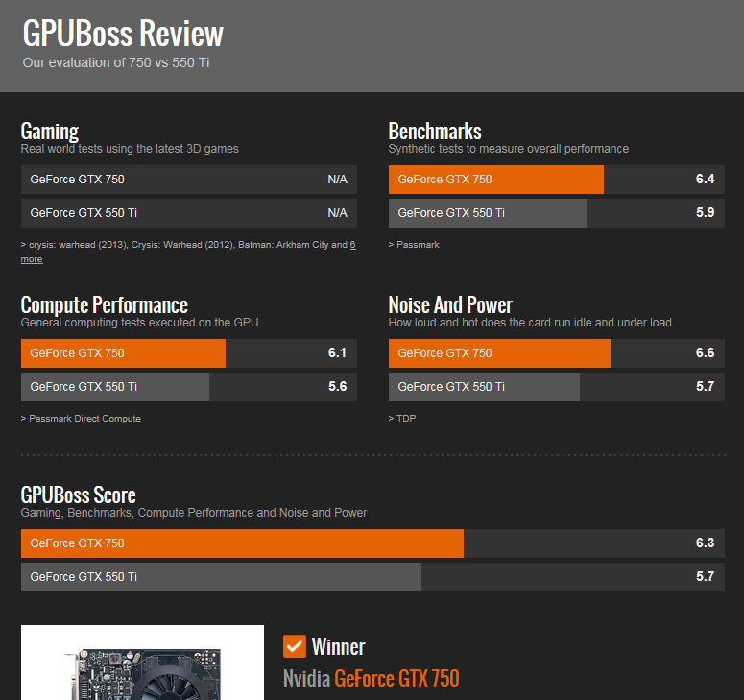Click the orange Winner checkmark icon
Screen dimensions: 744x700
pyautogui.click(x=295, y=646)
